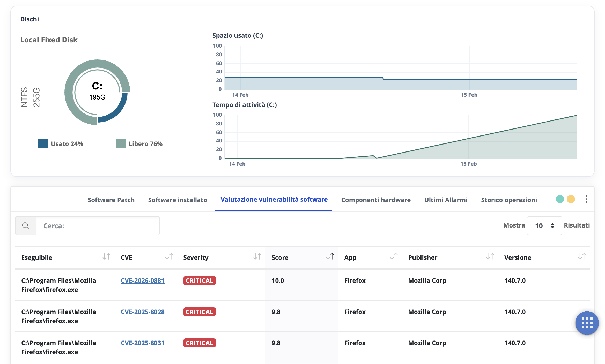605x364 pixels.
Task: Click the Usato 24% legend swatch
Action: [43, 143]
